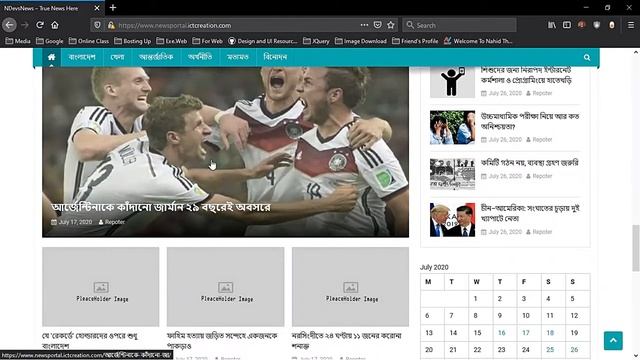640x360 pixels.
Task: Click the padlock site info icon
Action: (x=111, y=25)
